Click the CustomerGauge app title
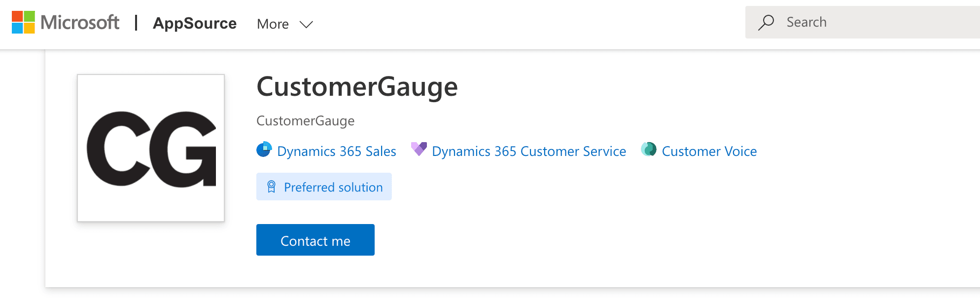Viewport: 980px width, 303px height. point(357,87)
